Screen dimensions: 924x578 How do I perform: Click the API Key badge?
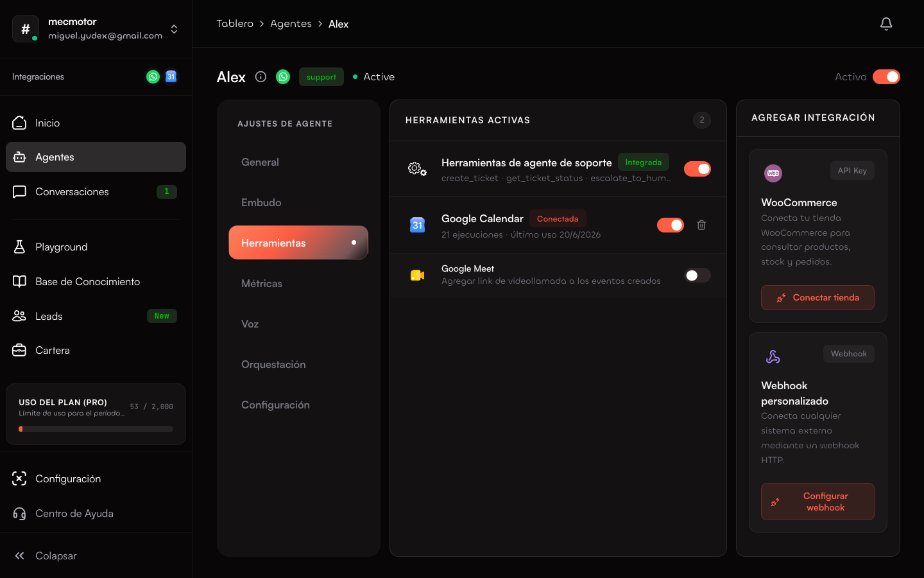point(852,171)
